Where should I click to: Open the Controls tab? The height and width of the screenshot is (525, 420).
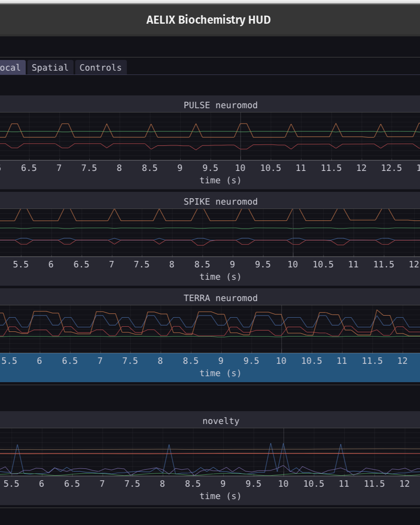pyautogui.click(x=100, y=67)
